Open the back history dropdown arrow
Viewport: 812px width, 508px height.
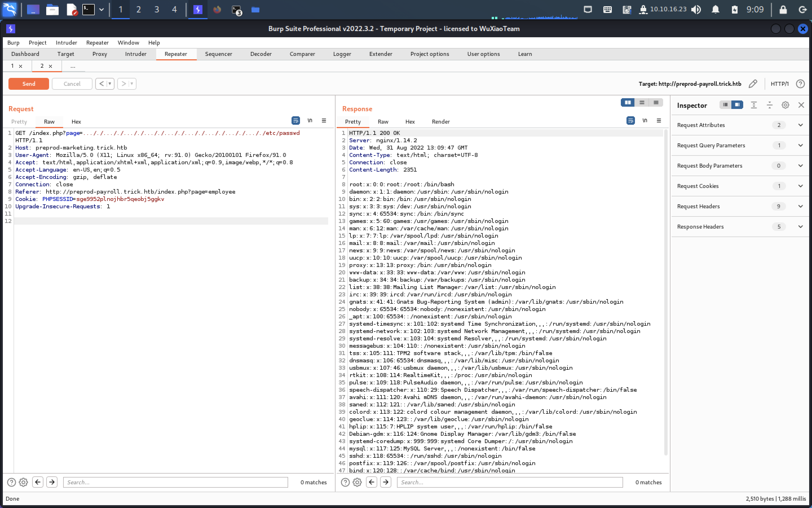point(110,84)
